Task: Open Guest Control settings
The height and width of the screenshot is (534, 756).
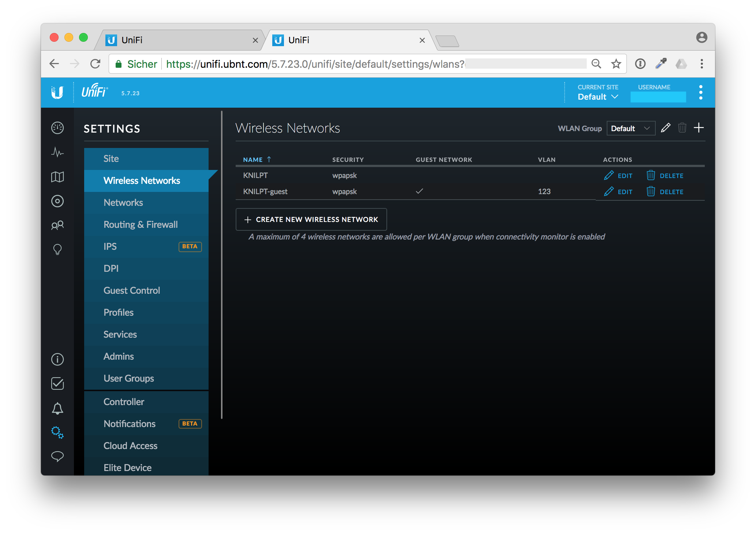Action: pyautogui.click(x=146, y=290)
